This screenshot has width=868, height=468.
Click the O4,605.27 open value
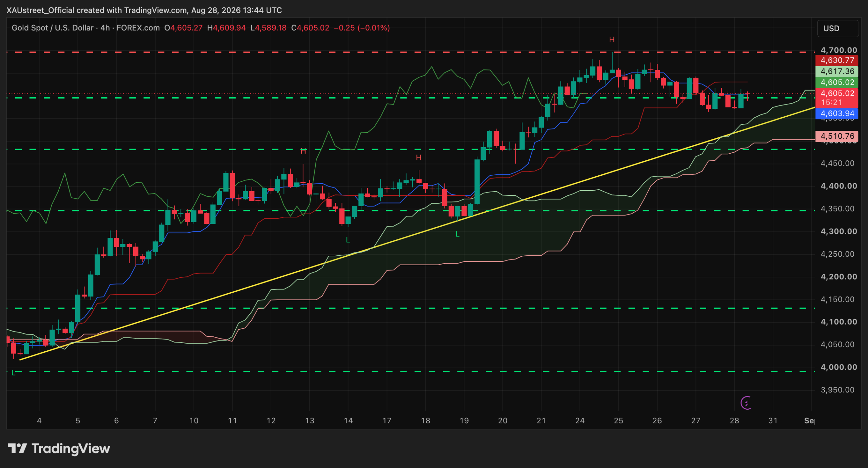tap(183, 28)
